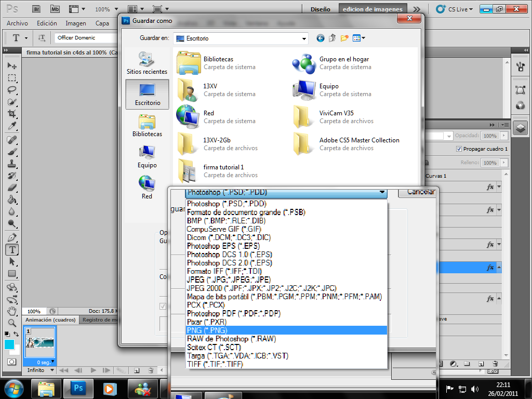Viewport: 532px width, 399px height.
Task: Select the Clone Stamp tool
Action: click(12, 164)
